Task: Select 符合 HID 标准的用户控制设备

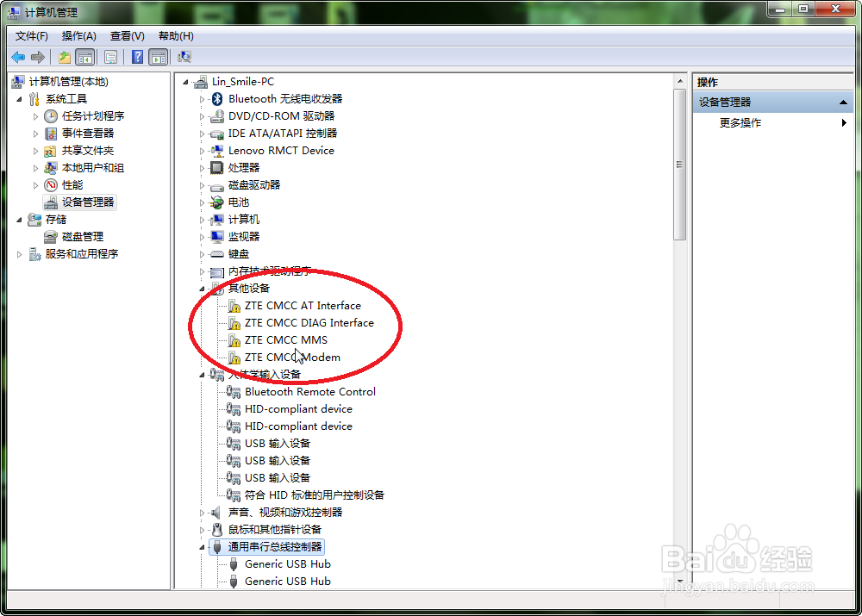Action: click(x=315, y=495)
